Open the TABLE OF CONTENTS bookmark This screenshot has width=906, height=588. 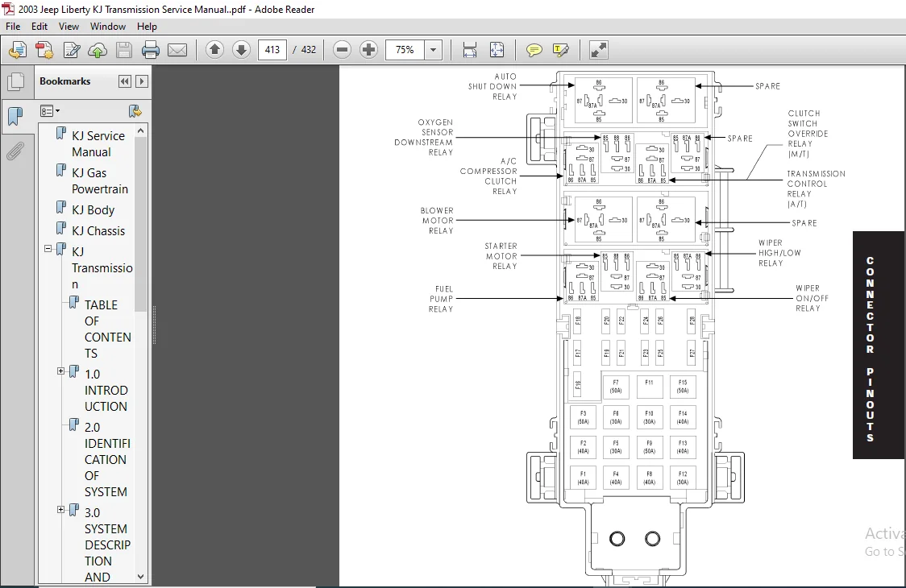[107, 329]
